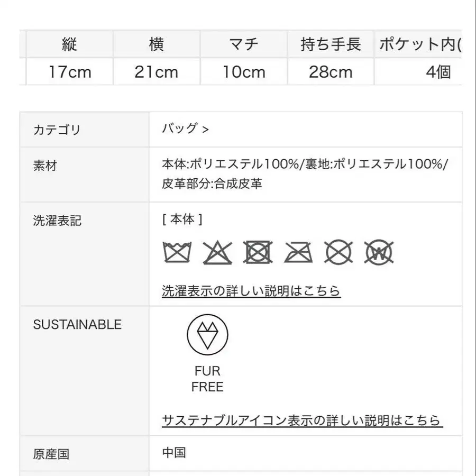Image resolution: width=476 pixels, height=476 pixels.
Task: Click the 中国 country of origin value
Action: (174, 453)
